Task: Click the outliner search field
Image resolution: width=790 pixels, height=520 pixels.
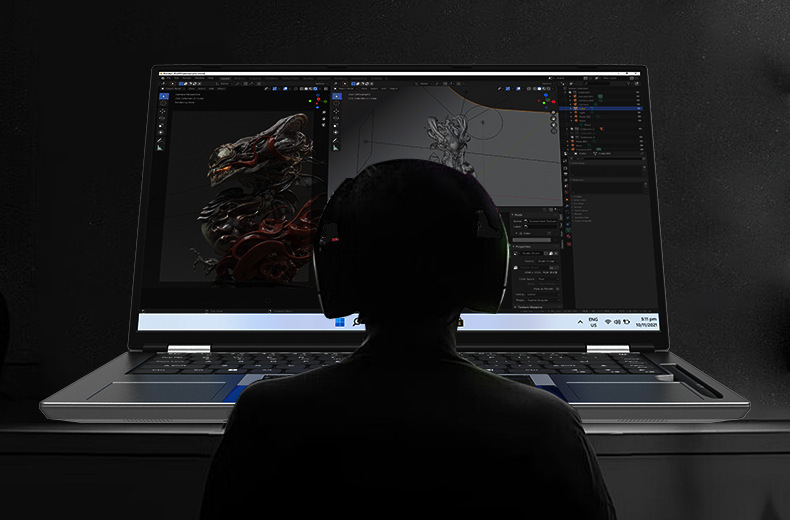Action: [598, 84]
